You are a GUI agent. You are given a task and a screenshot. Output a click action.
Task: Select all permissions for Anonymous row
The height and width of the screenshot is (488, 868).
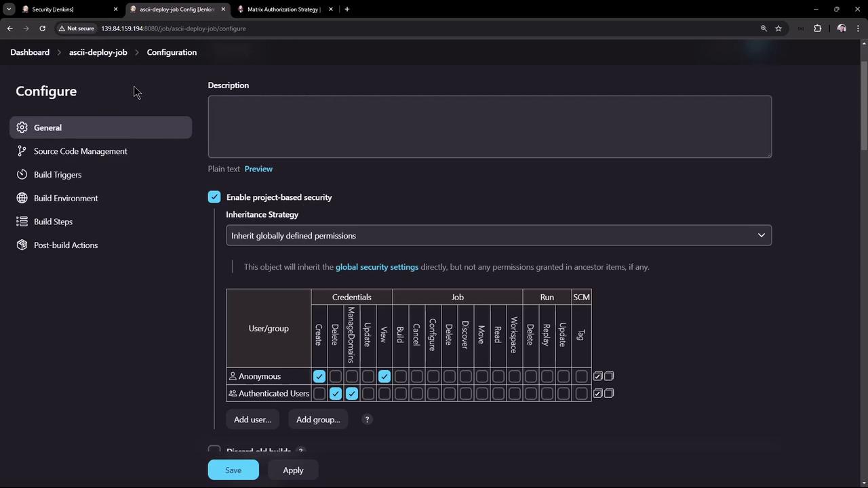tap(597, 376)
